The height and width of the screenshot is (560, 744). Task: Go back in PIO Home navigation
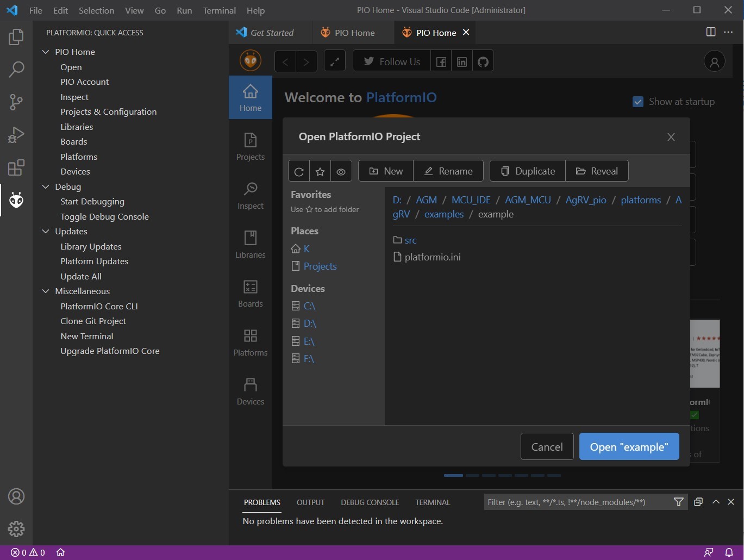(x=285, y=61)
